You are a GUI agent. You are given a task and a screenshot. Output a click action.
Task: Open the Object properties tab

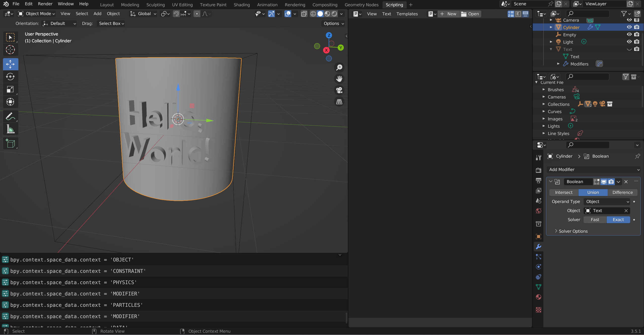pyautogui.click(x=538, y=237)
